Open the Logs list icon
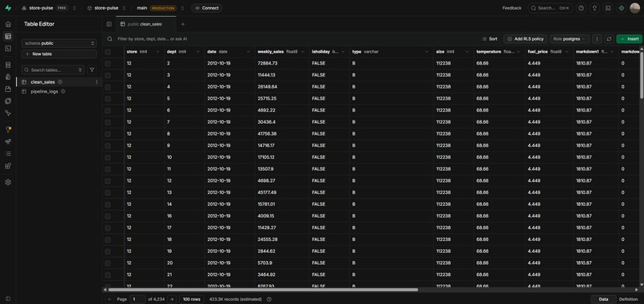 pyautogui.click(x=8, y=154)
